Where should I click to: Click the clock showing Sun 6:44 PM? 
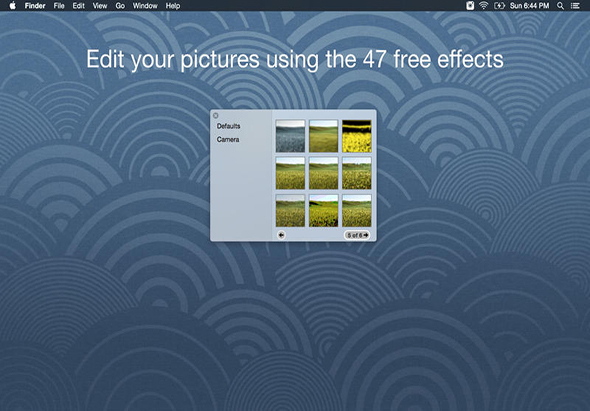(x=529, y=6)
